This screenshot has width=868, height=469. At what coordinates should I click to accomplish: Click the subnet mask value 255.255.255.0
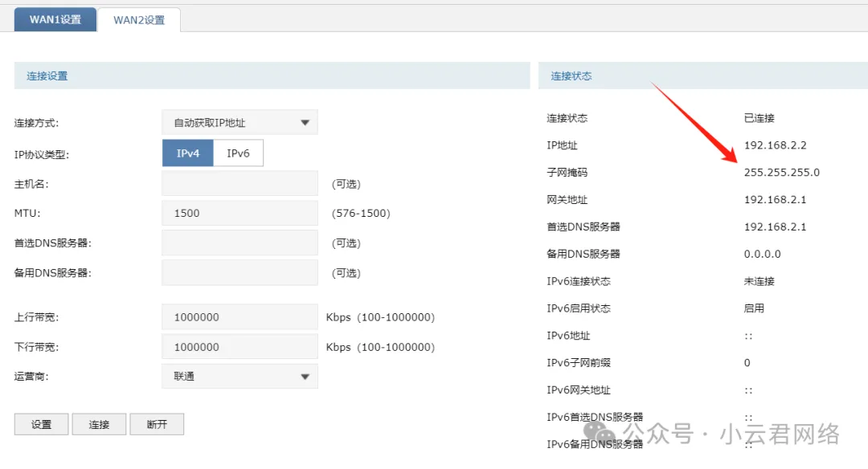[781, 173]
